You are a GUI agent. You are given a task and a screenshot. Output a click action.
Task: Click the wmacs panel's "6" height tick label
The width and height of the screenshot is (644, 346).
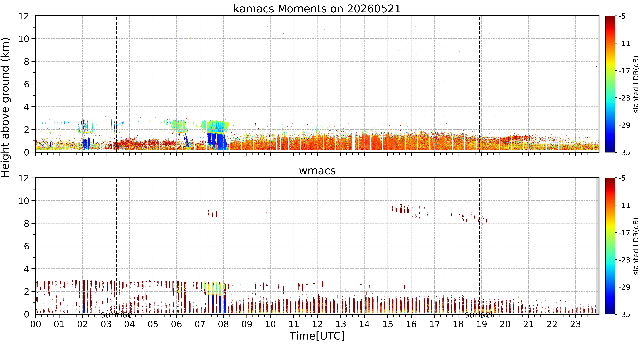coord(26,246)
